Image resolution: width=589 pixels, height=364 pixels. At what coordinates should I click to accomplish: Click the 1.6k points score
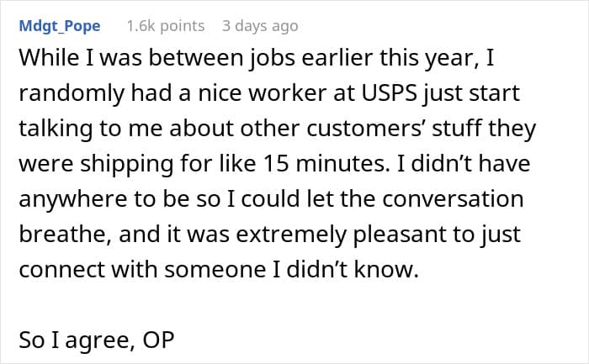pyautogui.click(x=165, y=26)
